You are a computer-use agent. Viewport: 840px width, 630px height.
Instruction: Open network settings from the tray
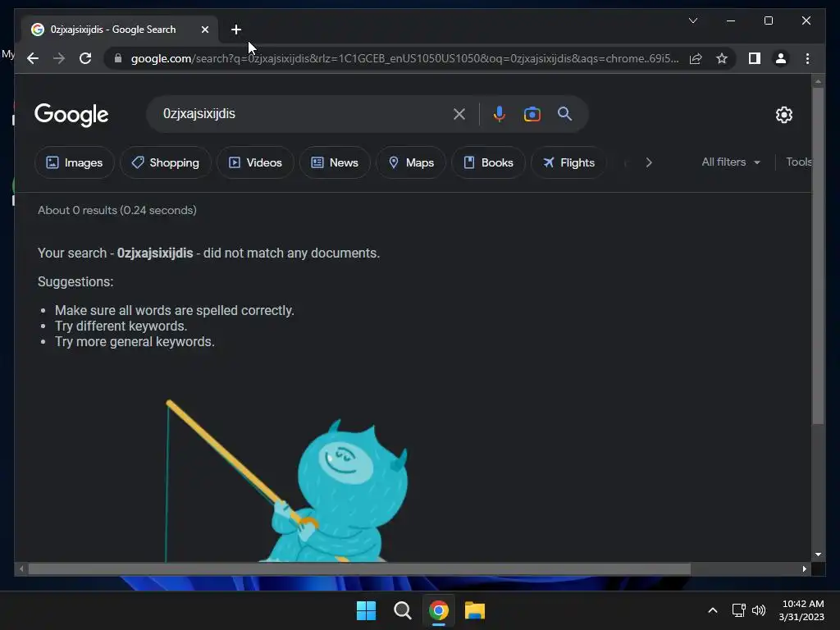tap(739, 610)
